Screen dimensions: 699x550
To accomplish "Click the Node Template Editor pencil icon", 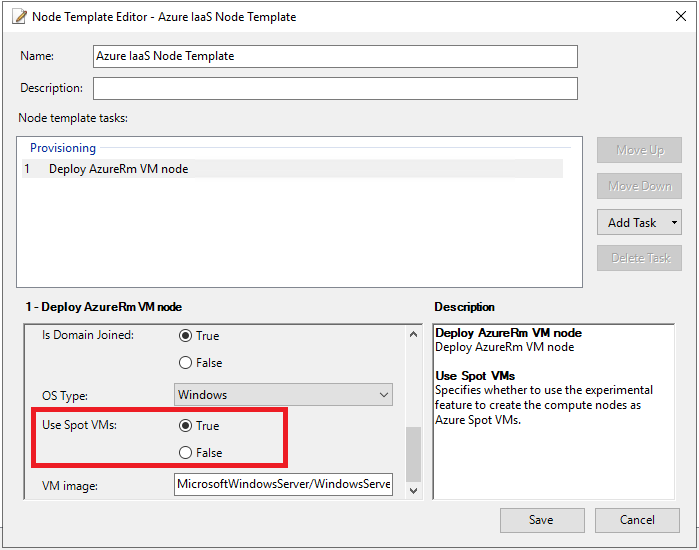I will coord(19,16).
